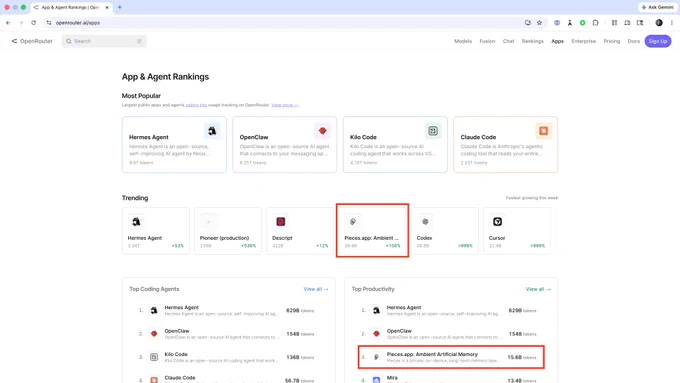This screenshot has height=383, width=680.
Task: Click OpenClaw icon in Top Productivity
Action: coord(376,334)
